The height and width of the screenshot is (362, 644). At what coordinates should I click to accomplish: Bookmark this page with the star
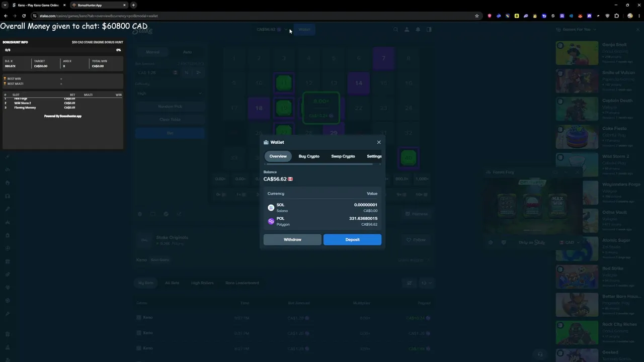(x=477, y=16)
